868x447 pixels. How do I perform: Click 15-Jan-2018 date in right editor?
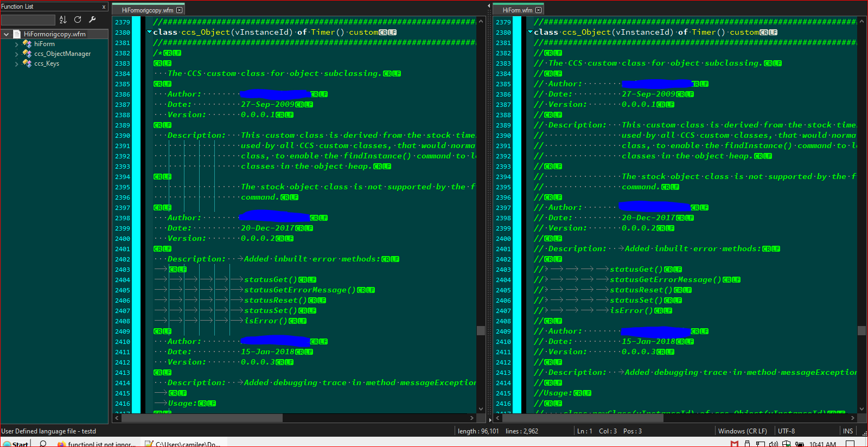coord(648,342)
